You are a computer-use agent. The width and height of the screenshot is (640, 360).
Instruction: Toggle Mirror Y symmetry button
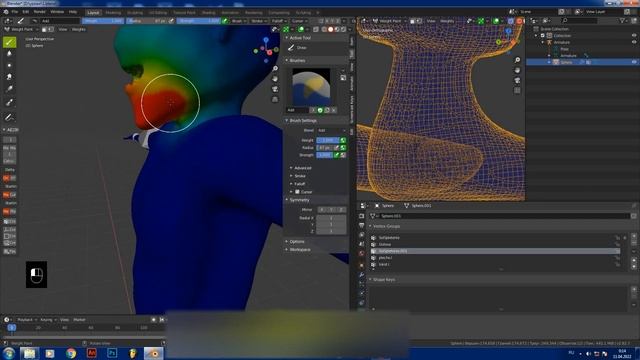[331, 210]
